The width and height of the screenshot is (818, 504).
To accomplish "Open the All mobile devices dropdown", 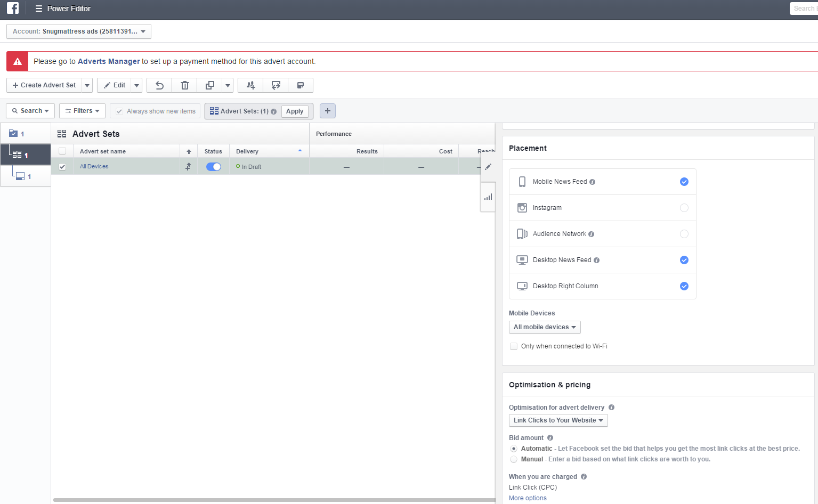I will [x=545, y=327].
